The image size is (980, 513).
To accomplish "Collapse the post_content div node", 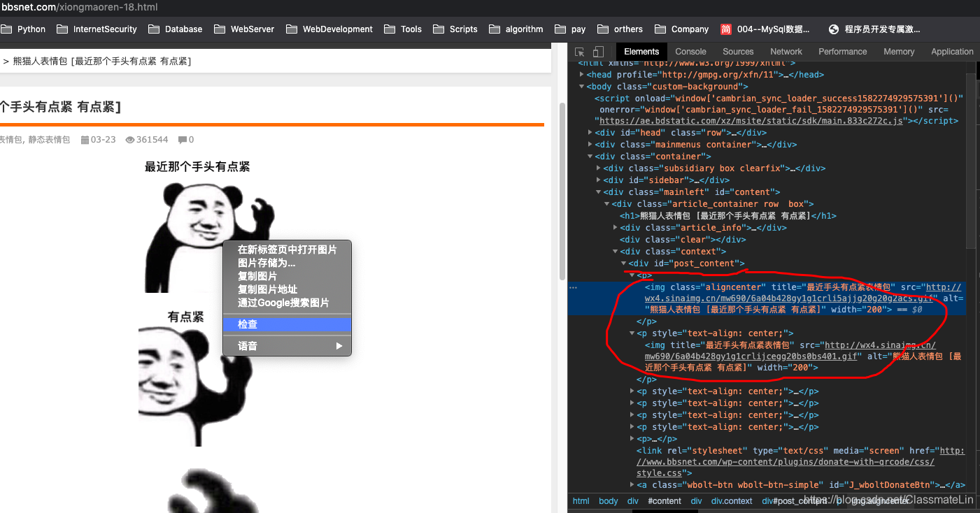I will (624, 263).
